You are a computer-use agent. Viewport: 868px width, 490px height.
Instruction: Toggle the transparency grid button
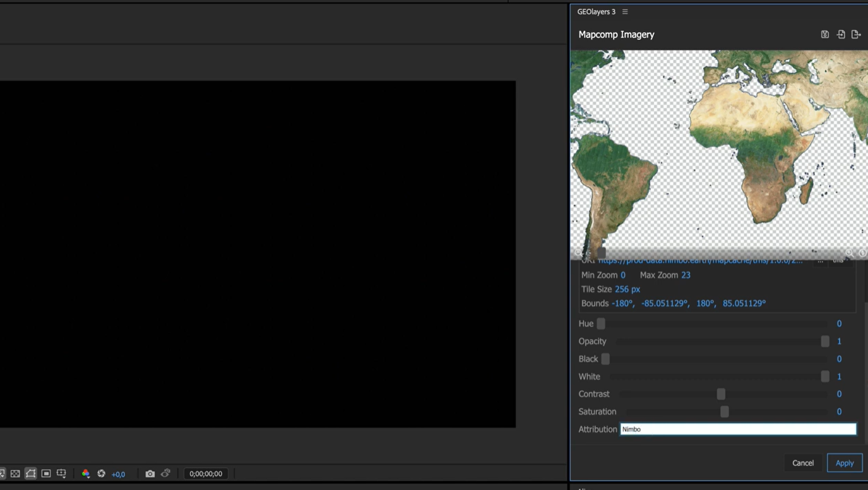coord(15,474)
